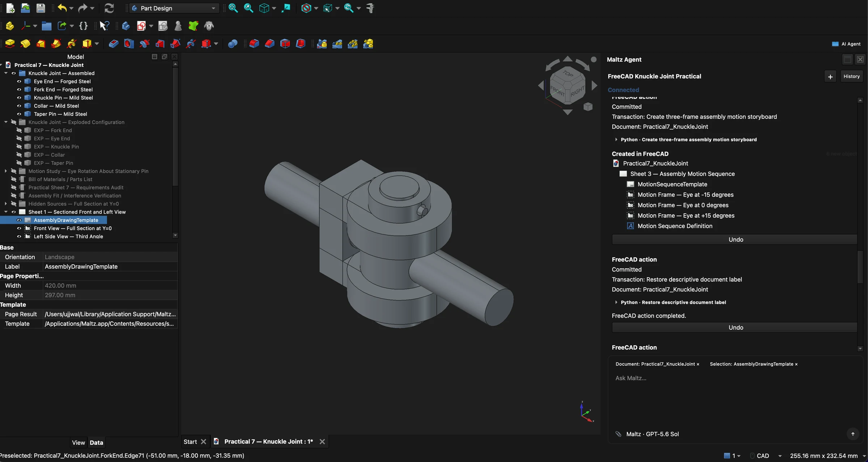Collapse the Exploded Configuration tree node
Screen dimensions: 868x462
[x=6, y=122]
